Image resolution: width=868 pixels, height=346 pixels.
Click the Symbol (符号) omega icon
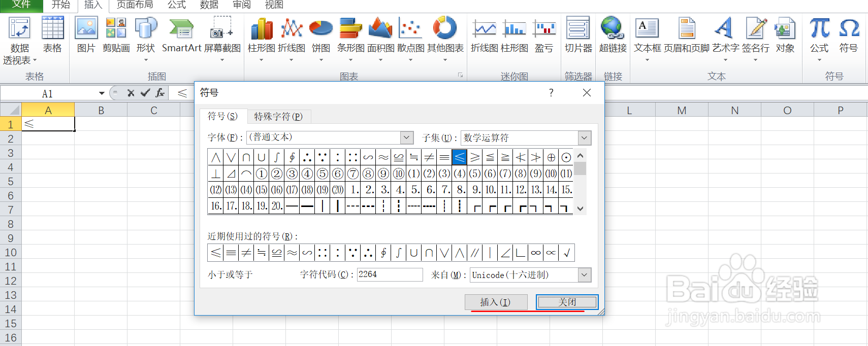pyautogui.click(x=849, y=36)
